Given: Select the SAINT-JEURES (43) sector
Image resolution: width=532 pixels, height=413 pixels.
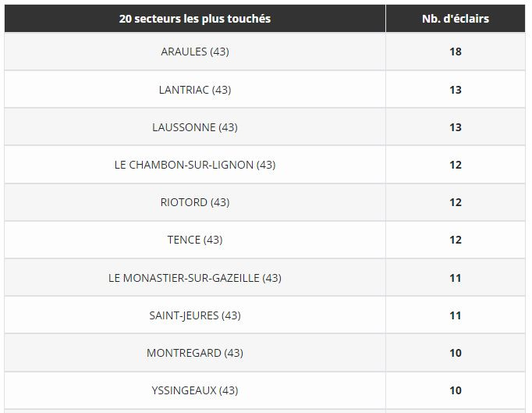Looking at the screenshot, I should pos(195,315).
